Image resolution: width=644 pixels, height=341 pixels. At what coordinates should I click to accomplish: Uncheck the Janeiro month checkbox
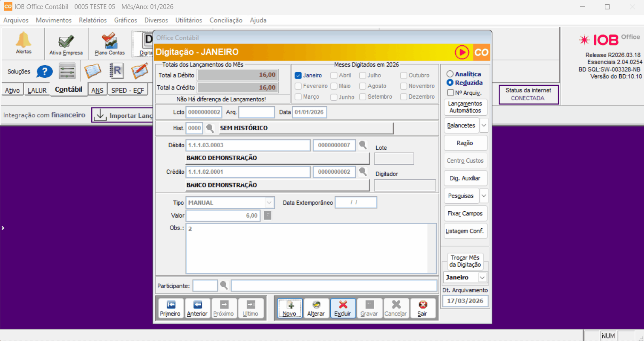click(x=298, y=76)
